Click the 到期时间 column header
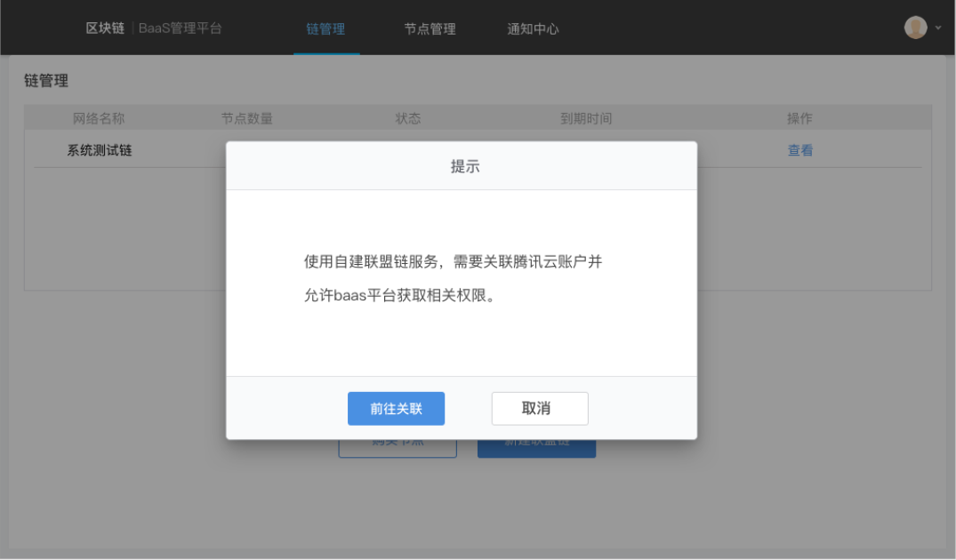 click(x=585, y=118)
